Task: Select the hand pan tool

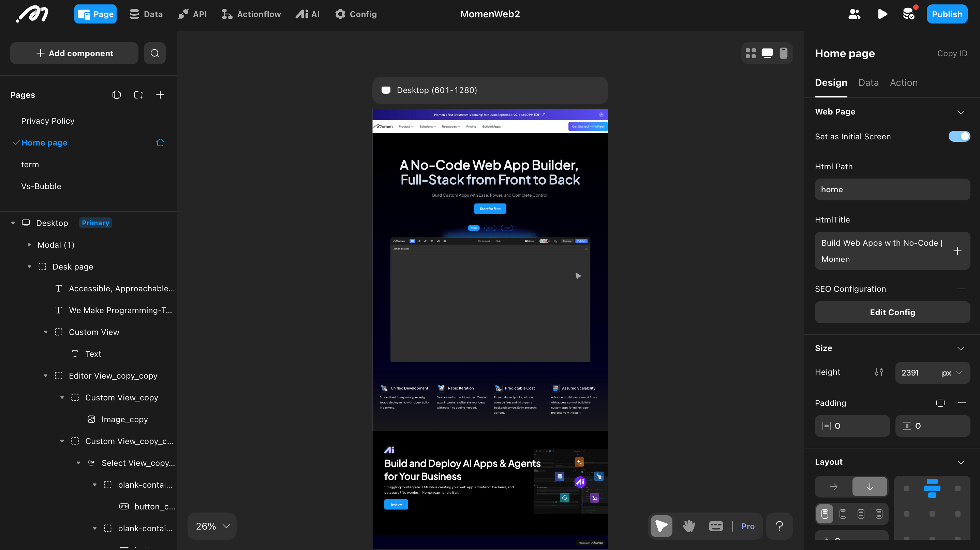Action: point(688,526)
